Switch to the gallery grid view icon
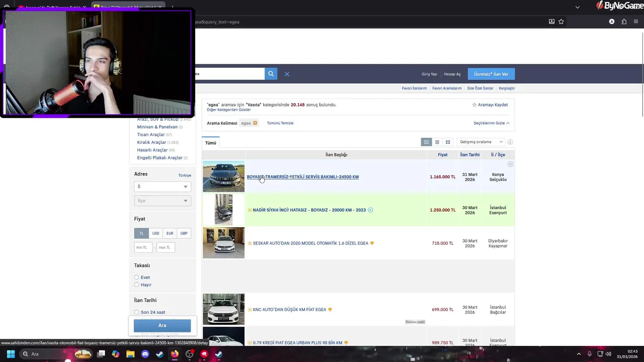This screenshot has width=644, height=362. [x=448, y=142]
